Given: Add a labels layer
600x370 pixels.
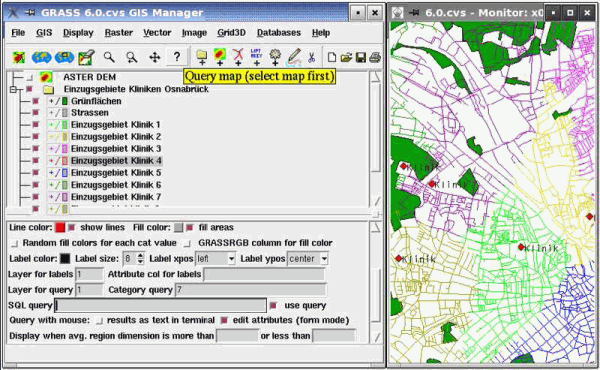Looking at the screenshot, I should pyautogui.click(x=256, y=57).
